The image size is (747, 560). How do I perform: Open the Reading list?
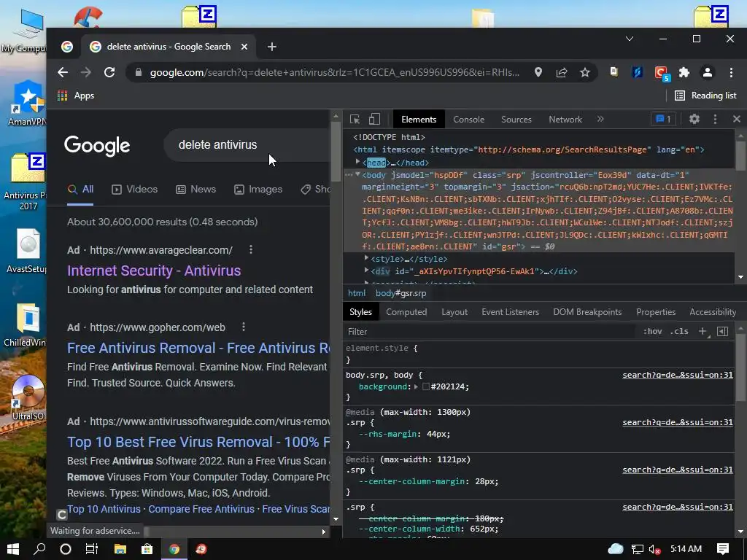[705, 96]
